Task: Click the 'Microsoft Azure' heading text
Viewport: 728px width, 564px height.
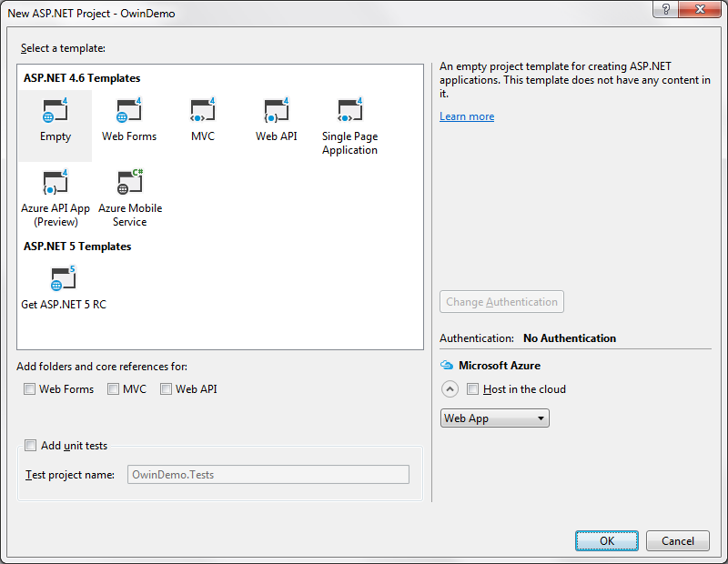Action: point(500,366)
